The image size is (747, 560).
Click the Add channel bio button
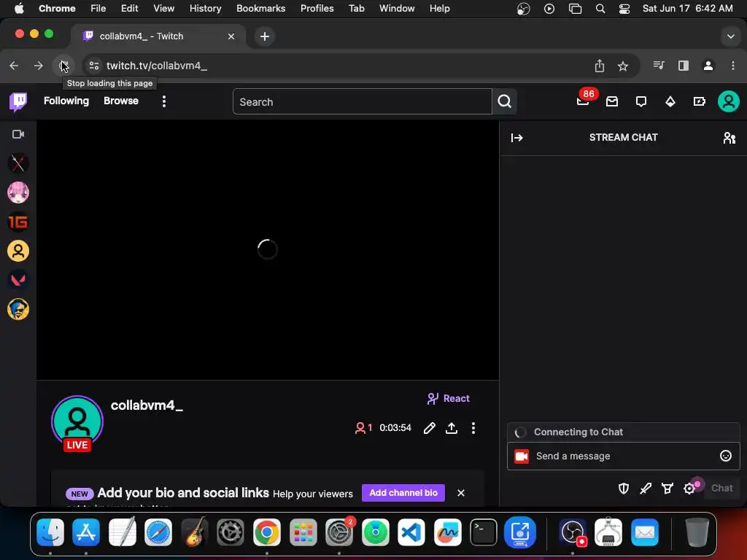tap(403, 493)
